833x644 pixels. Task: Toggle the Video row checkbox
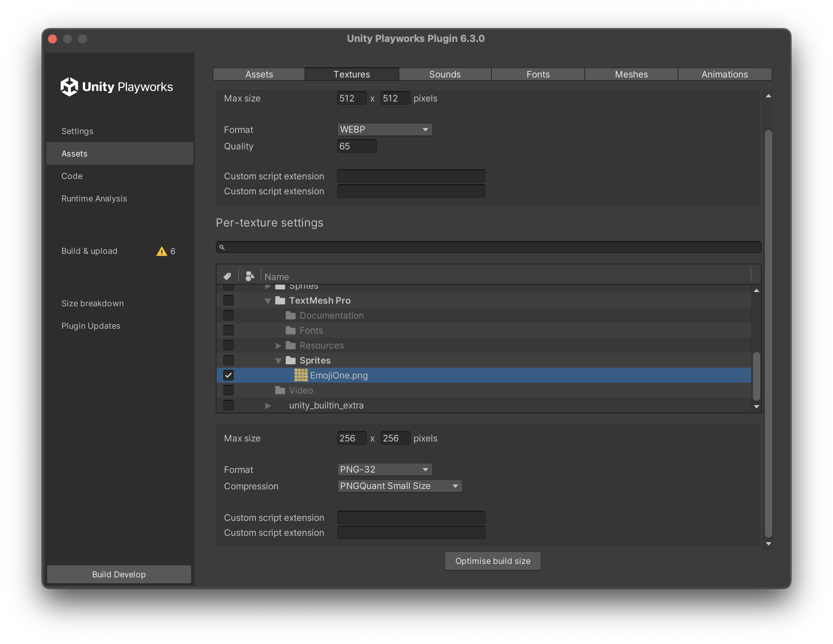point(228,391)
